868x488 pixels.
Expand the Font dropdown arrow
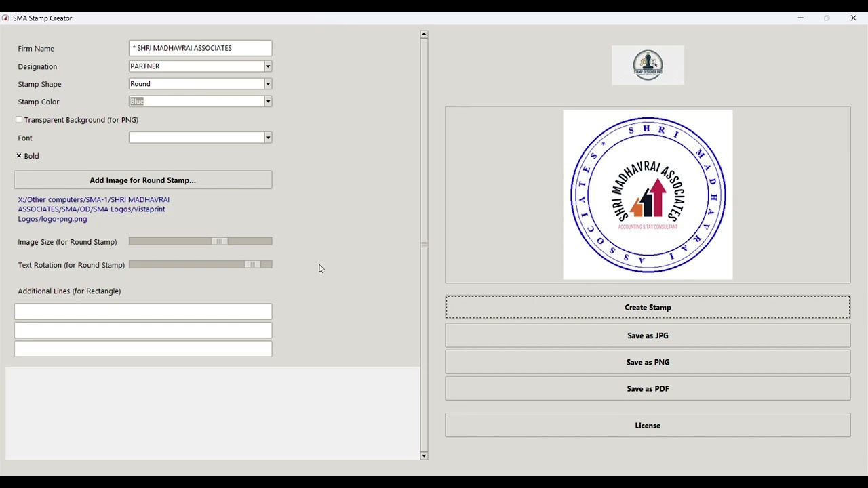click(268, 138)
